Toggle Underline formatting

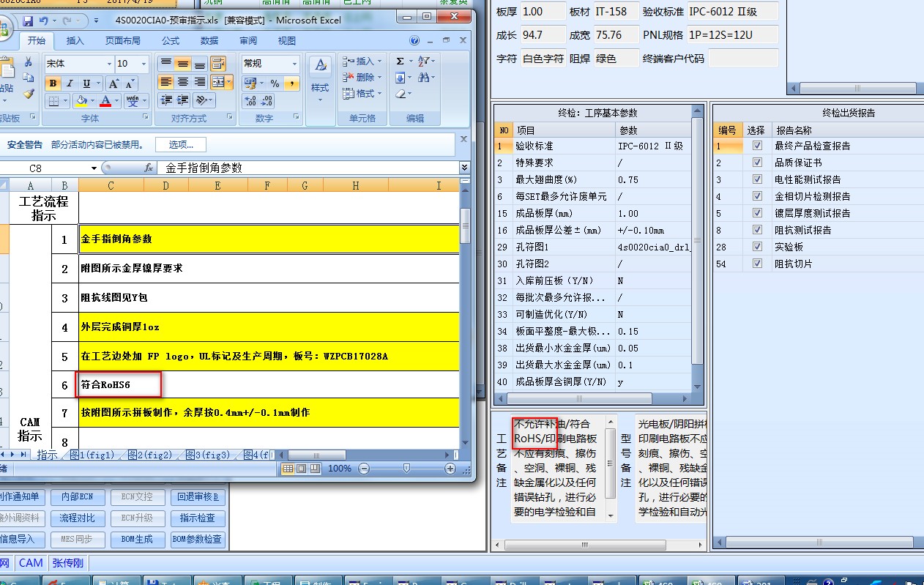87,83
